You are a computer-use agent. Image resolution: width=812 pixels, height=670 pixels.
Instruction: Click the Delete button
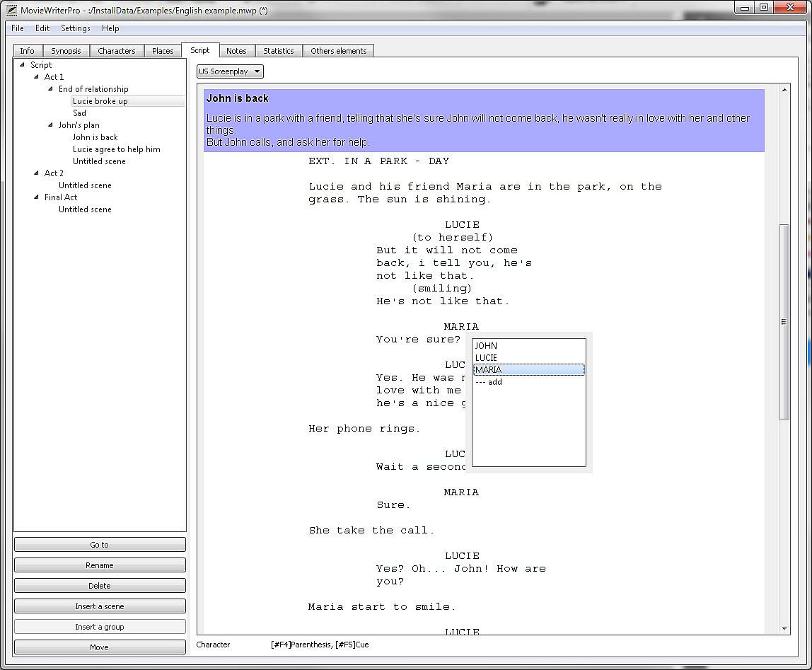pyautogui.click(x=100, y=586)
